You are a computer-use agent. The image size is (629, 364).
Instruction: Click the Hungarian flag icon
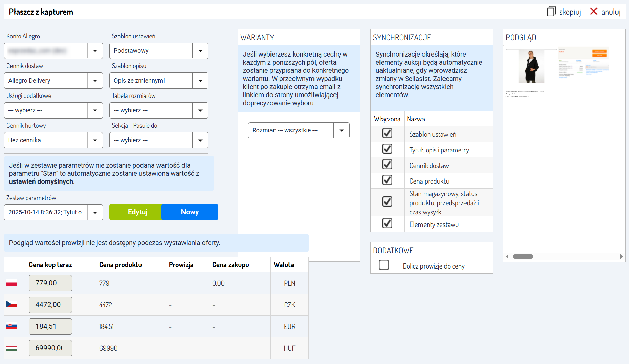(x=12, y=348)
